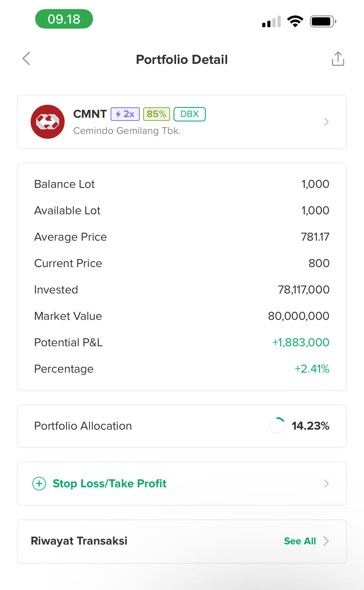Tap the battery status icon
The image size is (364, 590).
[323, 21]
